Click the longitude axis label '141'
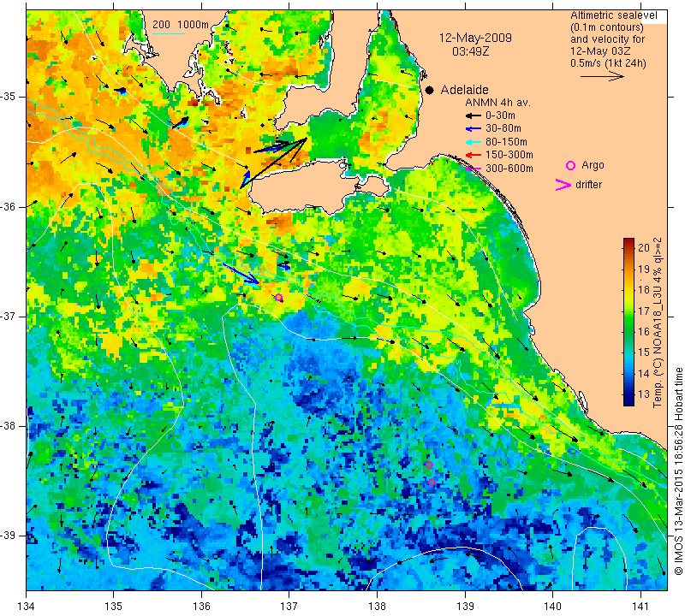 (640, 607)
